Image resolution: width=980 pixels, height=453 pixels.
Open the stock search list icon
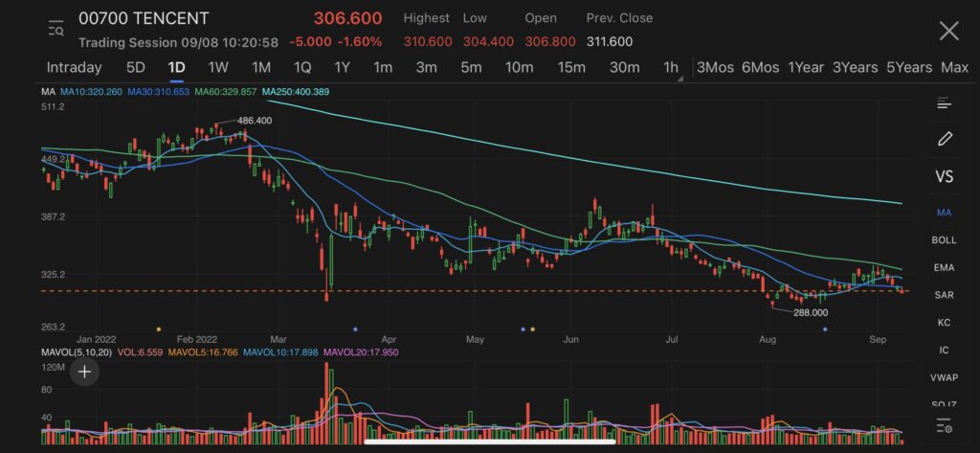56,29
